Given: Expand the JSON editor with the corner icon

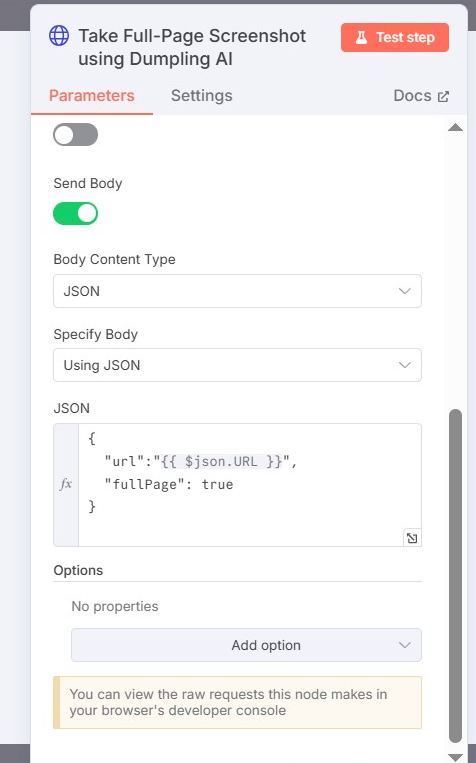Looking at the screenshot, I should point(412,538).
